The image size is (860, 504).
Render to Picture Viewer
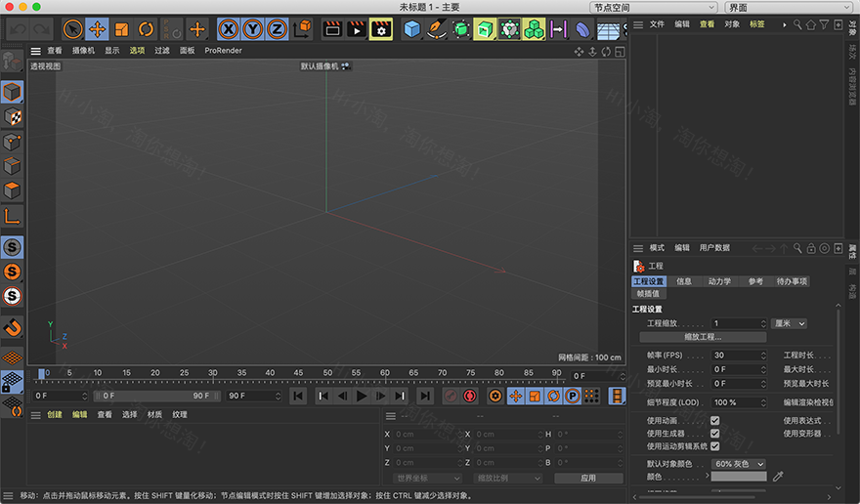click(x=357, y=29)
